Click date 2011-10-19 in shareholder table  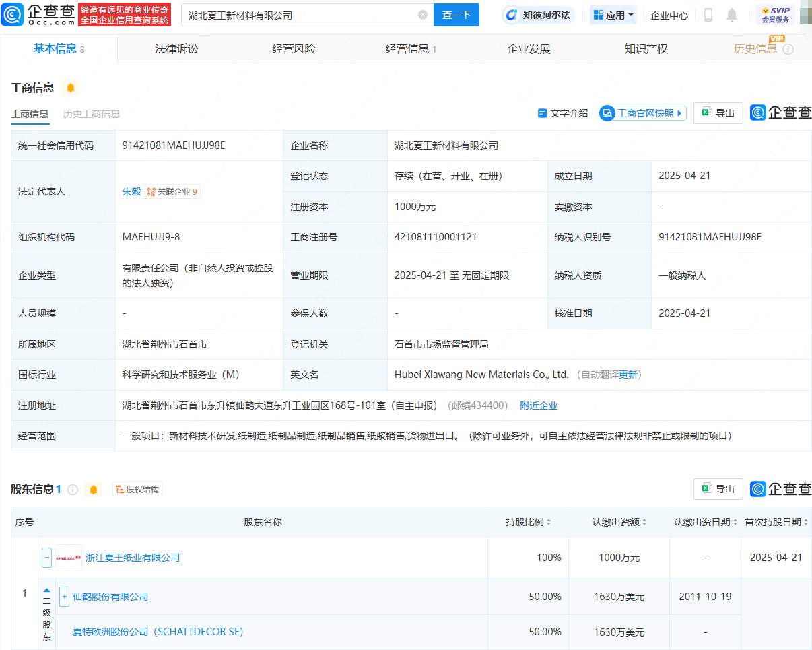pyautogui.click(x=705, y=597)
